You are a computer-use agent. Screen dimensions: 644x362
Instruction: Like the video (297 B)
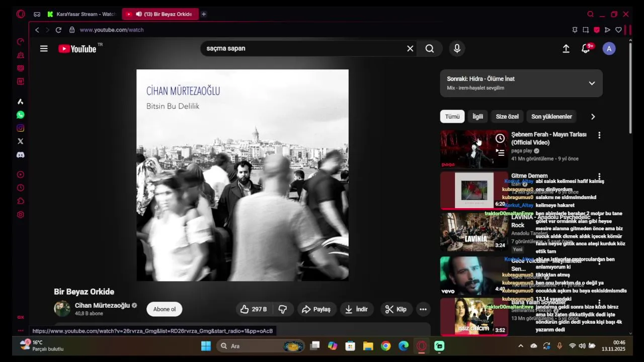254,309
